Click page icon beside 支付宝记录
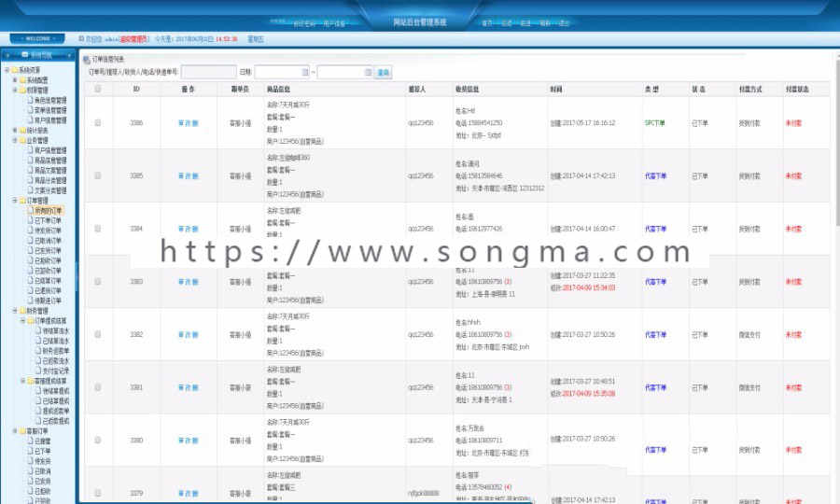840x504 pixels. tap(38, 371)
